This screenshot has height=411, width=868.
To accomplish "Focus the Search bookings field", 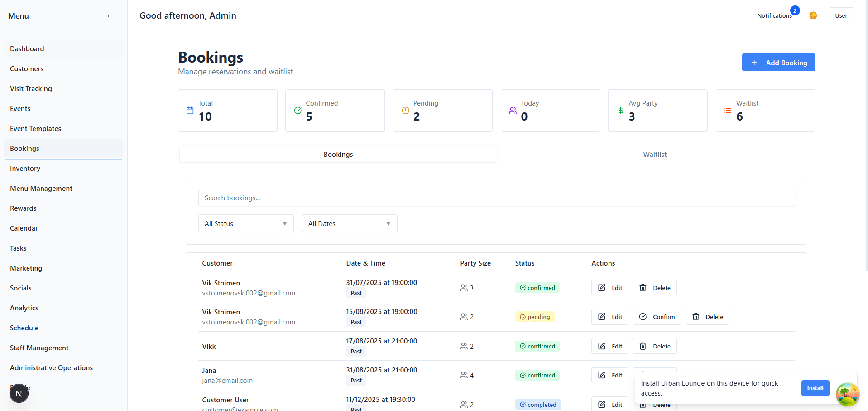I will tap(496, 198).
